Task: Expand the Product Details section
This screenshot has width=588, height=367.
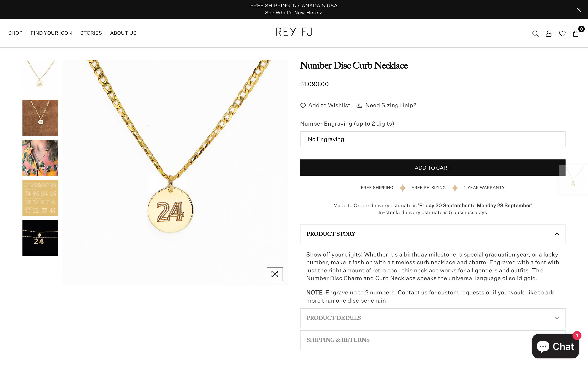Action: coord(432,318)
